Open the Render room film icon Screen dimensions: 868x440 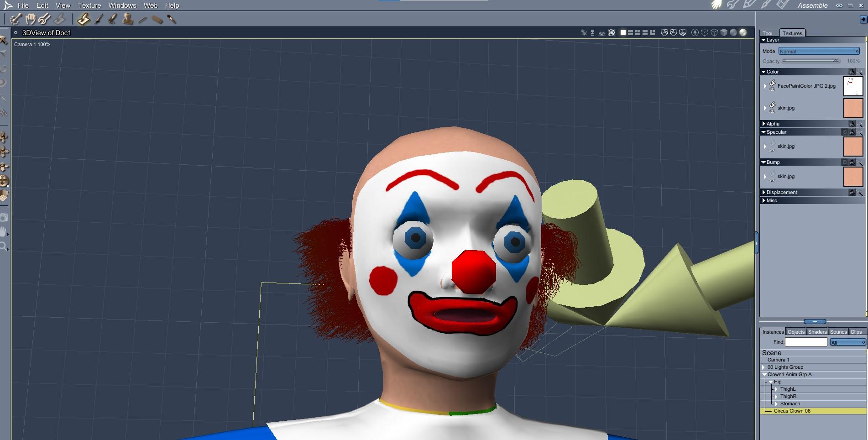(x=782, y=5)
